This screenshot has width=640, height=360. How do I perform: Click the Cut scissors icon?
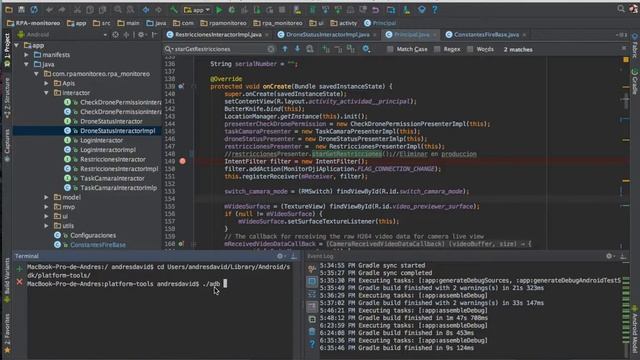tap(77, 9)
